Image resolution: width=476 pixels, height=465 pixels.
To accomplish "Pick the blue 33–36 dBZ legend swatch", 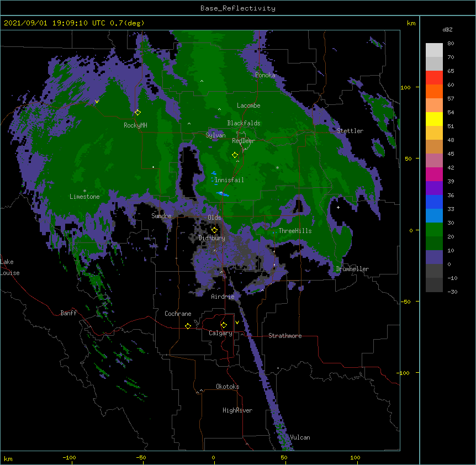I will [x=434, y=202].
